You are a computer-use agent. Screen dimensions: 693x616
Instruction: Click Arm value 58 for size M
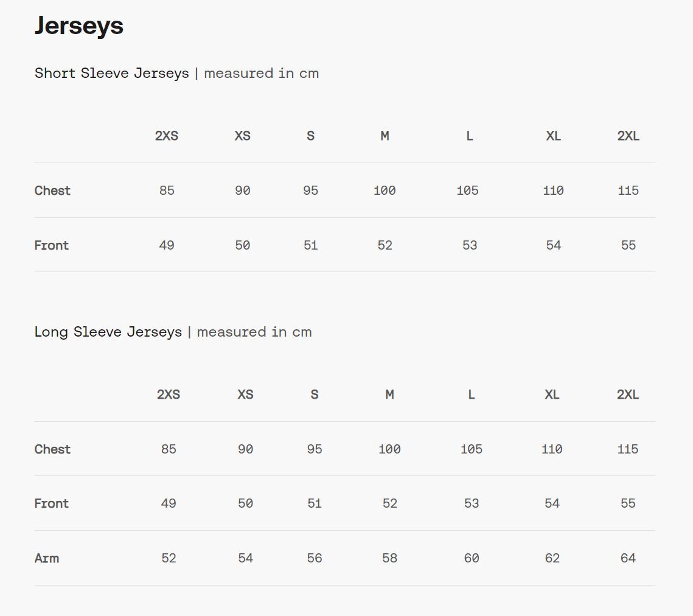point(389,558)
